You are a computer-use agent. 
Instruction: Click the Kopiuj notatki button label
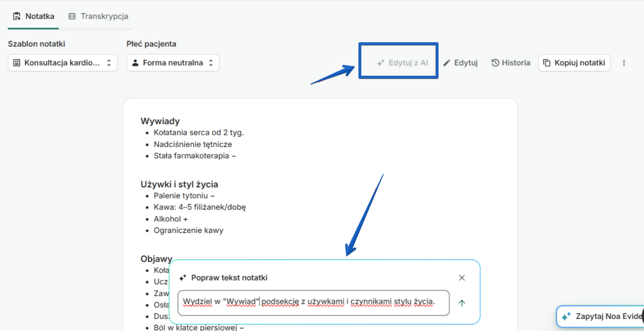(x=580, y=63)
